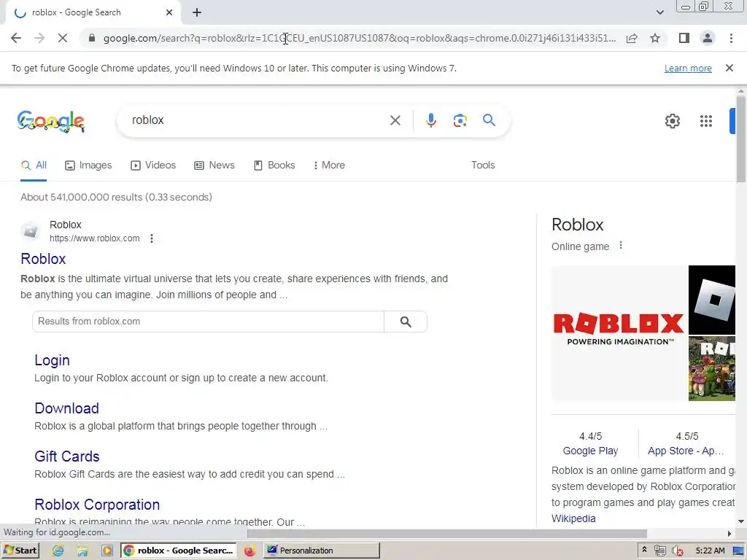Open Windows Explorer from the taskbar
Screen dimensions: 747x560
pyautogui.click(x=82, y=551)
